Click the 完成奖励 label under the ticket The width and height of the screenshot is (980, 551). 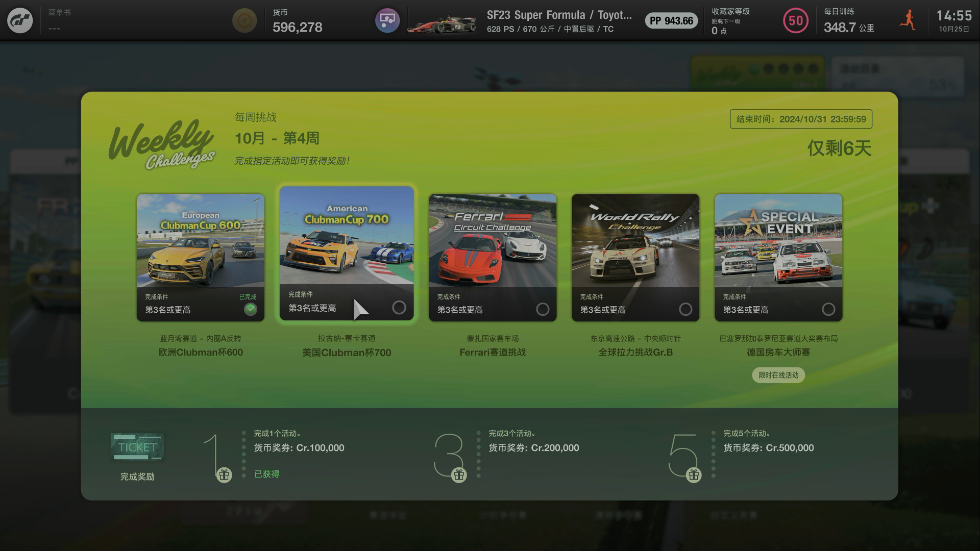(137, 477)
